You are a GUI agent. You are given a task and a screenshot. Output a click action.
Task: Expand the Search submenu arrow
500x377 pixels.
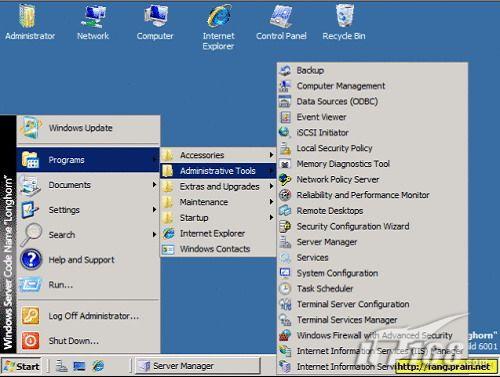coord(154,235)
